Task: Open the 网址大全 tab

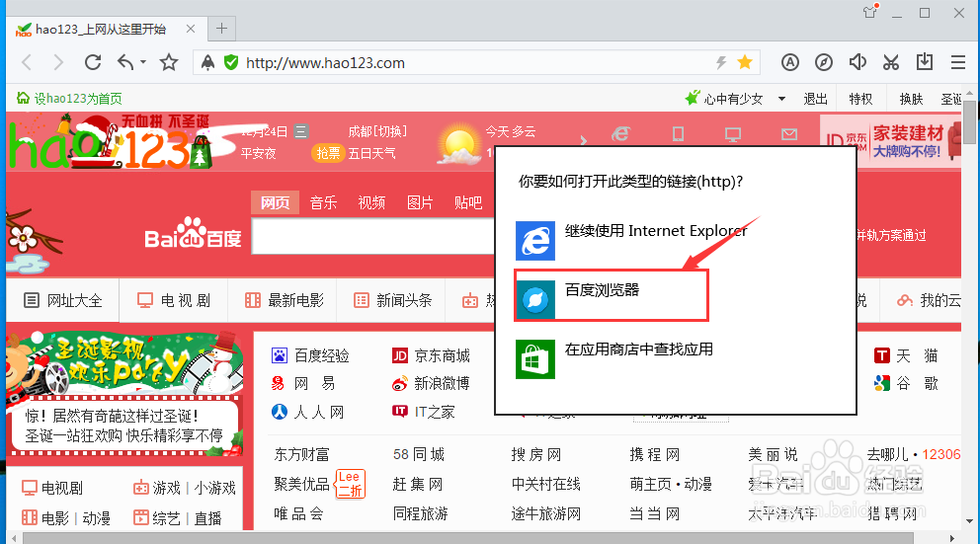Action: pyautogui.click(x=62, y=300)
